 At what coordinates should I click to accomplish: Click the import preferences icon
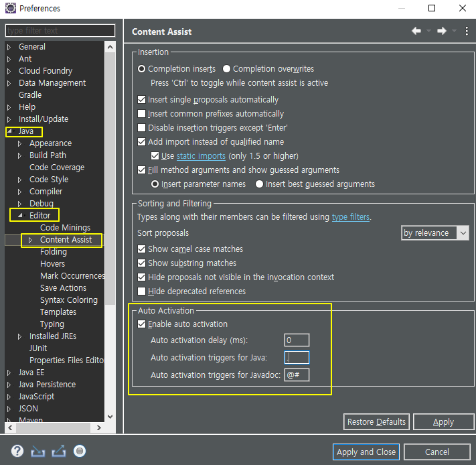[38, 452]
